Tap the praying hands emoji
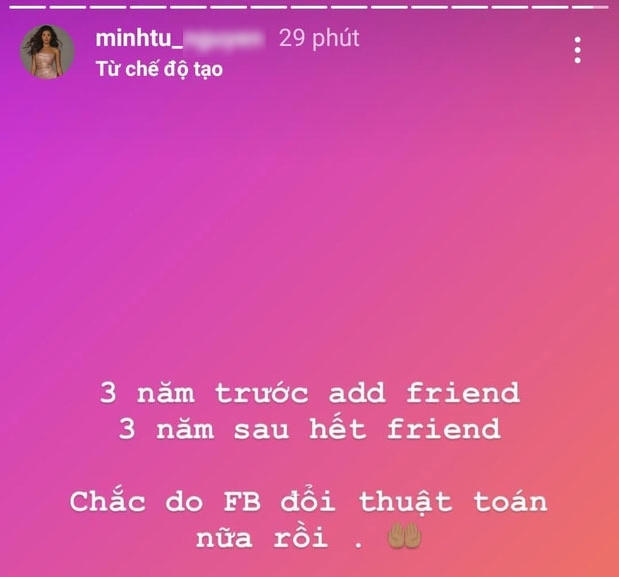 pyautogui.click(x=404, y=536)
